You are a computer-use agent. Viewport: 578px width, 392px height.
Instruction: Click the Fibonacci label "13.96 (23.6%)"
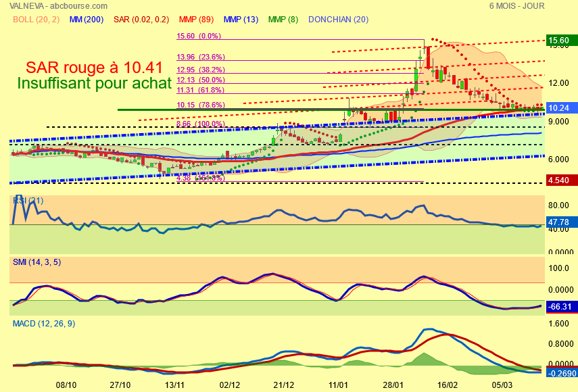point(201,57)
